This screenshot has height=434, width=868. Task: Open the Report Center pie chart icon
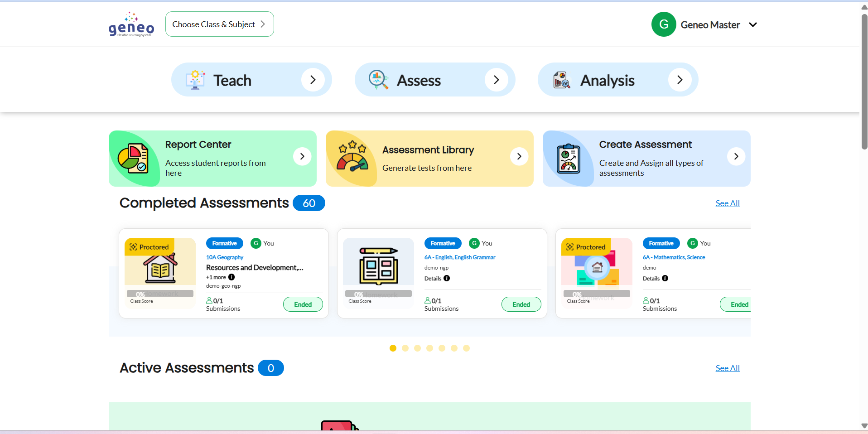pos(133,159)
